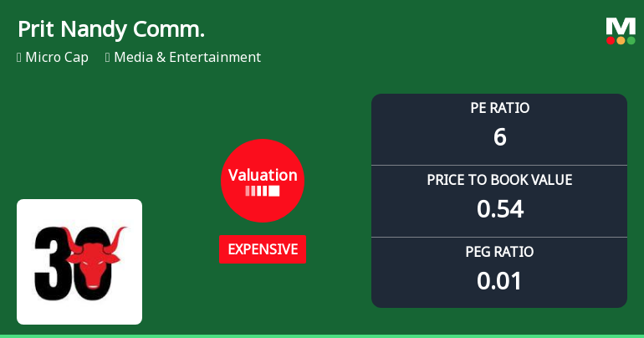
Task: Select the PEG RATIO heading
Action: (x=499, y=252)
